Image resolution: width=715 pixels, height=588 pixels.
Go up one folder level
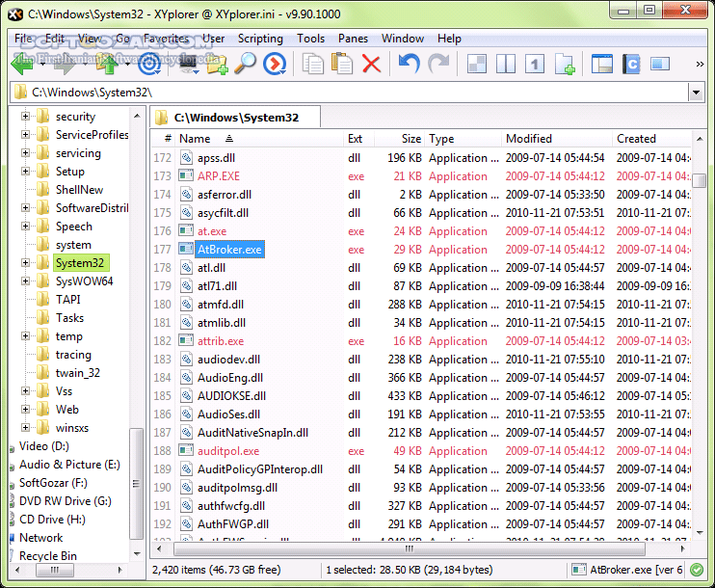click(107, 65)
